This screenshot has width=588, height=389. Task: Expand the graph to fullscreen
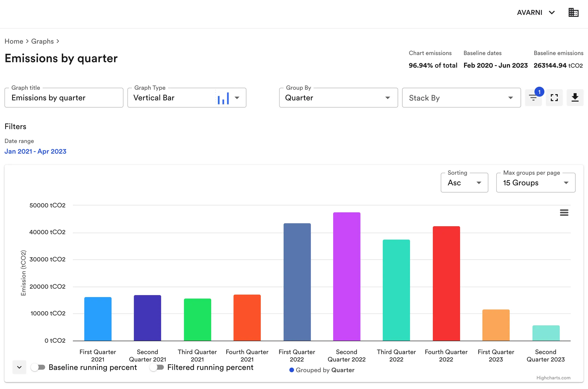pos(554,98)
